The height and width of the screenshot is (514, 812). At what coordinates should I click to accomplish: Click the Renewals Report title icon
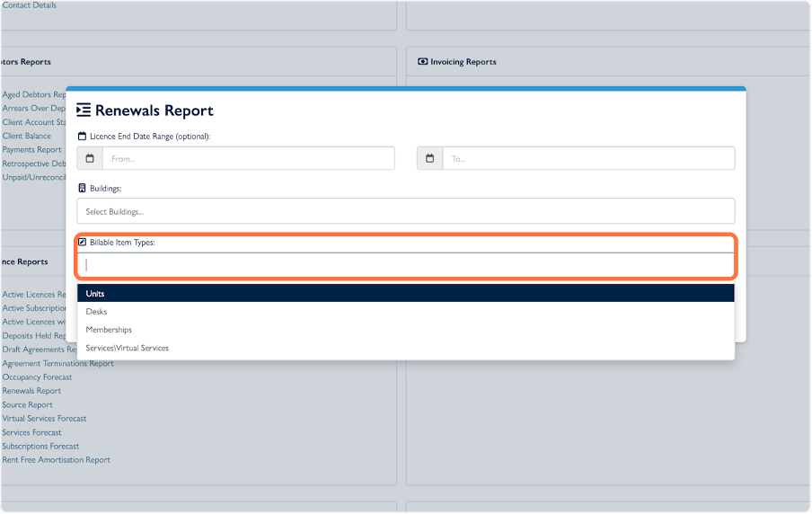pos(84,111)
